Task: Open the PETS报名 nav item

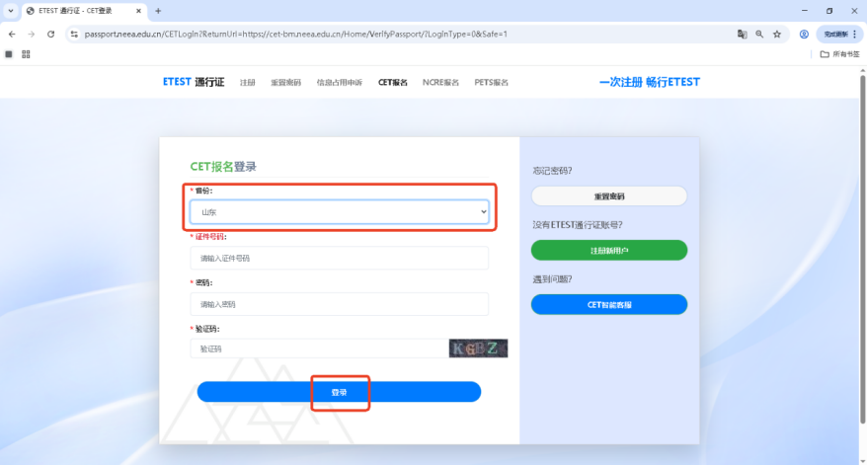Action: point(491,83)
